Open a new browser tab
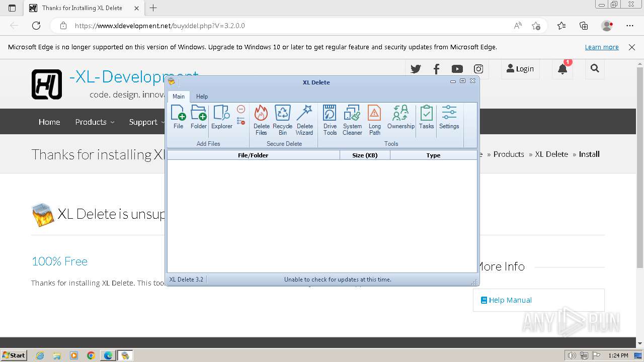The height and width of the screenshot is (362, 644). coord(153,8)
